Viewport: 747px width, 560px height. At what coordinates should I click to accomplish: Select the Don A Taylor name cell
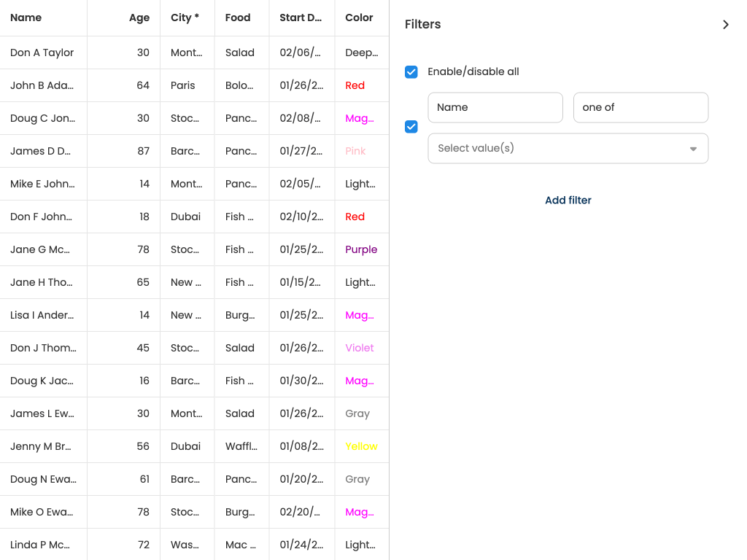tap(42, 52)
